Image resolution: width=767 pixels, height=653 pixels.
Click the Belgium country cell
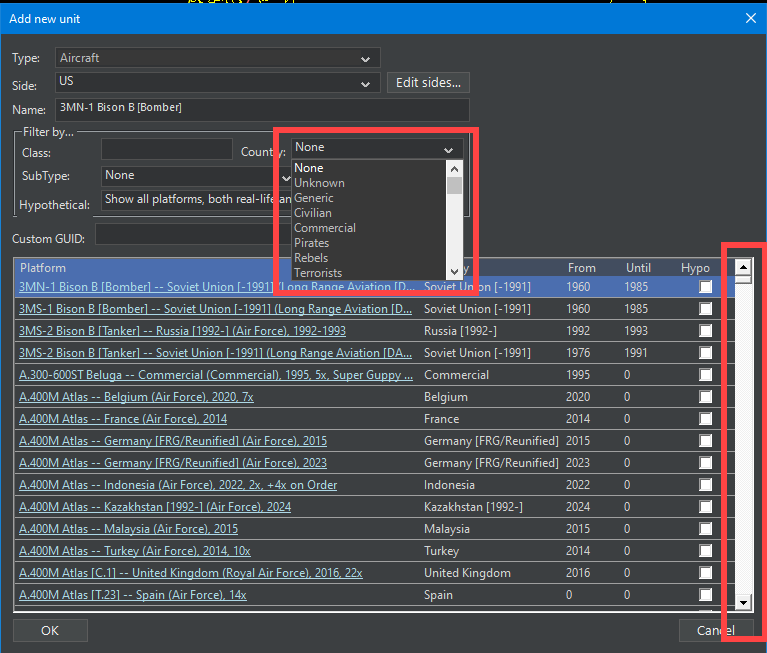pos(446,397)
